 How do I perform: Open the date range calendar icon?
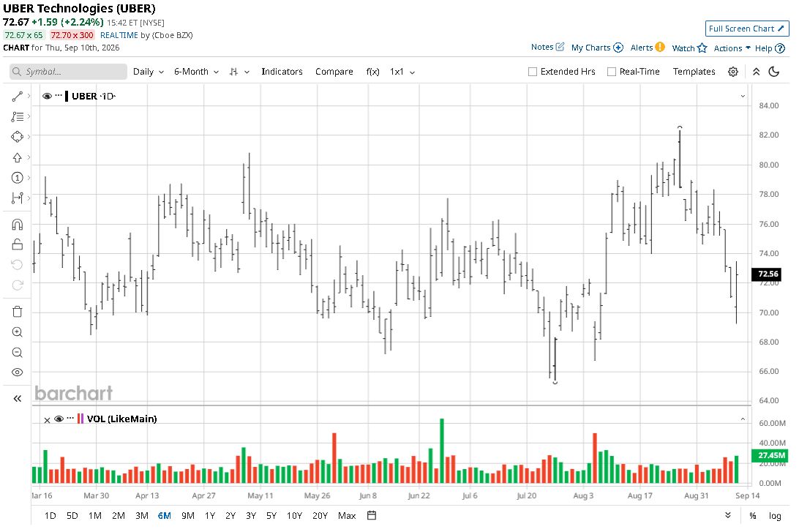click(x=372, y=516)
